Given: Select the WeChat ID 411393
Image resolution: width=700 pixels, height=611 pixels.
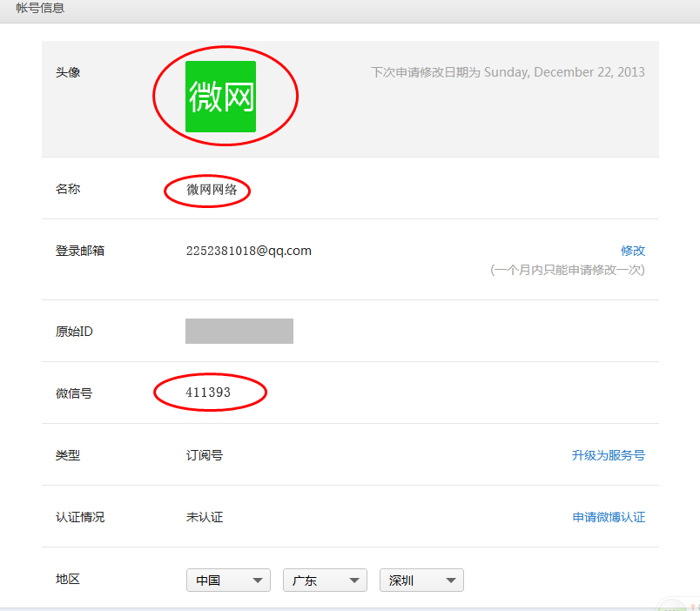Looking at the screenshot, I should coord(208,393).
